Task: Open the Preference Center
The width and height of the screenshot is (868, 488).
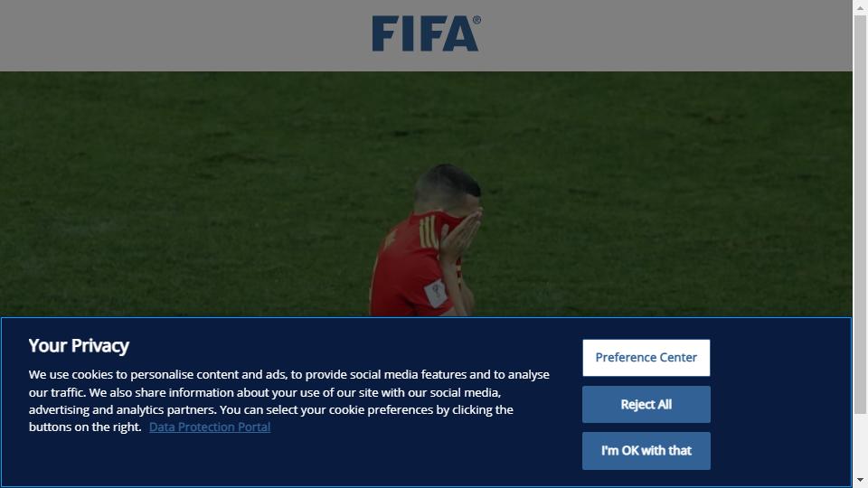Action: point(646,358)
